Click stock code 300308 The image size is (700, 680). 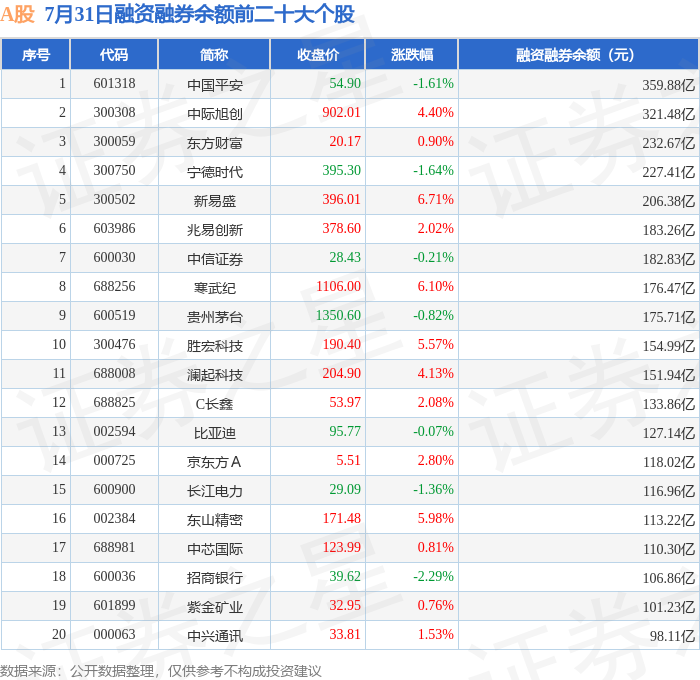(114, 112)
